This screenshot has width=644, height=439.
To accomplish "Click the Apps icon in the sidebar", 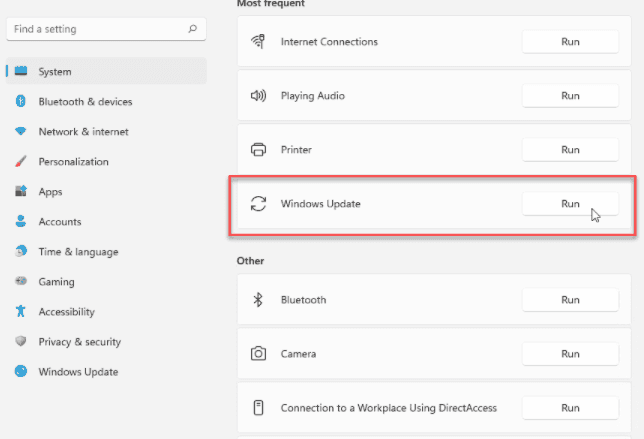I will [21, 191].
